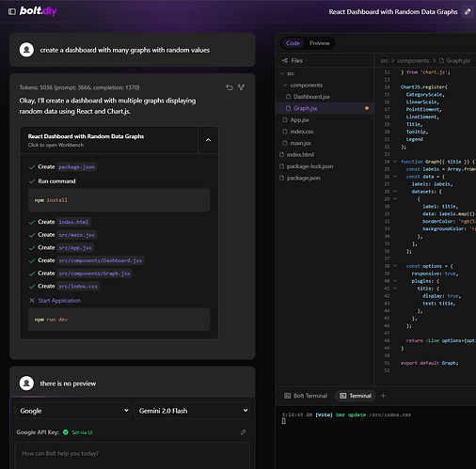Edit Google API key with pencil icon
The width and height of the screenshot is (476, 469).
[243, 432]
